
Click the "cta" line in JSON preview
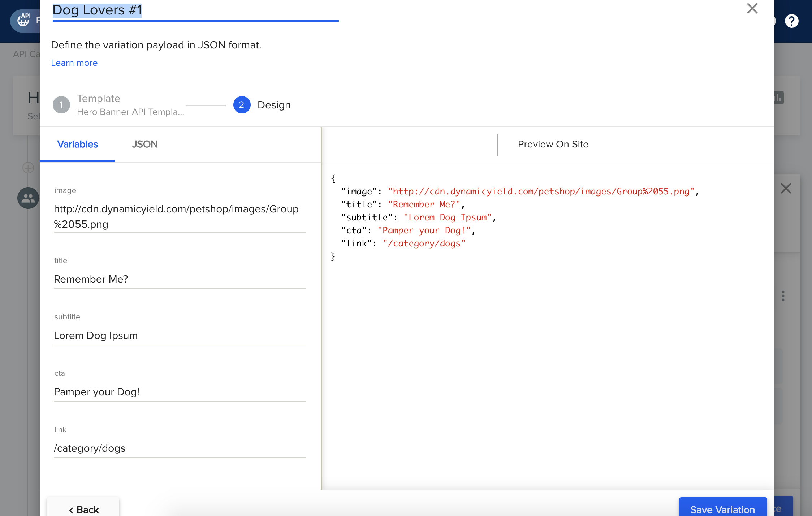(408, 230)
